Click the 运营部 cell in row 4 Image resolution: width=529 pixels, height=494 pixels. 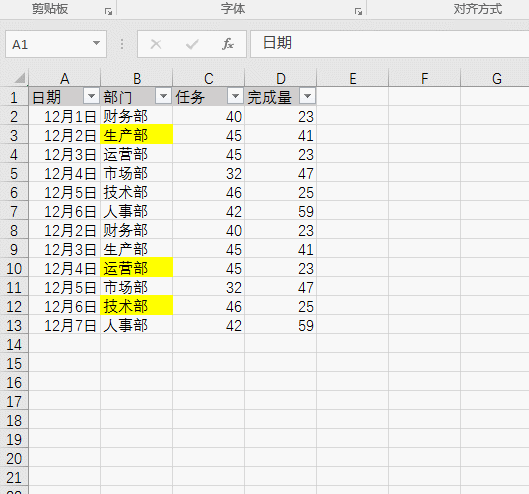click(137, 154)
